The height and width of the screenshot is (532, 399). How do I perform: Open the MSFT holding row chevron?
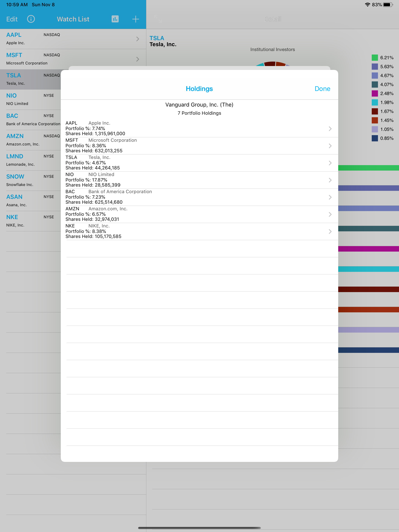pos(330,146)
